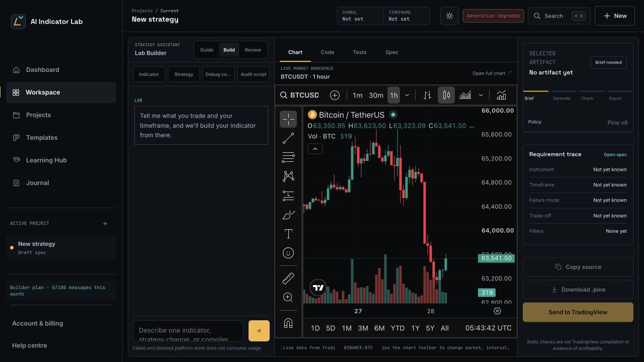Select the brush drawing tool
Screen dimensions: 644x362
point(288,215)
